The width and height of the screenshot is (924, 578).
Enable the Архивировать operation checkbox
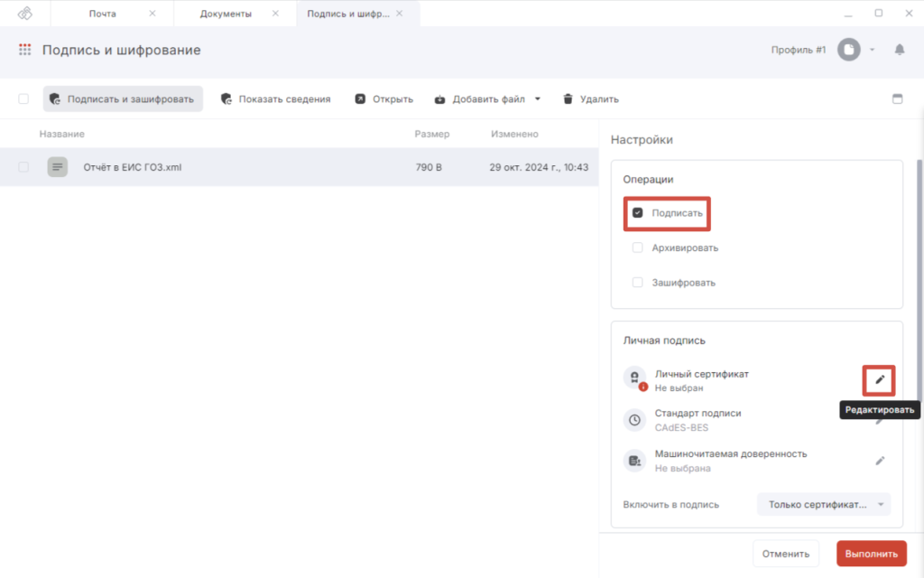638,247
